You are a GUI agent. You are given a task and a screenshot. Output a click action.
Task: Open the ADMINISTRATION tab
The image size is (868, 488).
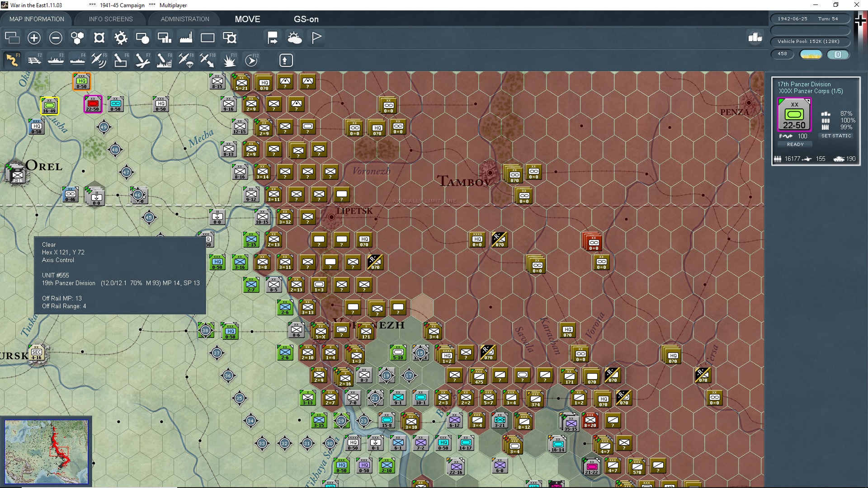[x=185, y=19]
